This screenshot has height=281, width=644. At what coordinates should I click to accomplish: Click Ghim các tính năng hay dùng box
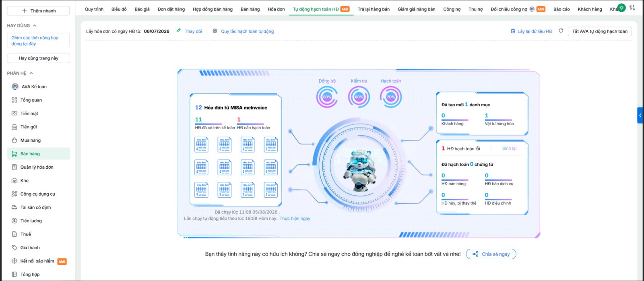pos(39,41)
